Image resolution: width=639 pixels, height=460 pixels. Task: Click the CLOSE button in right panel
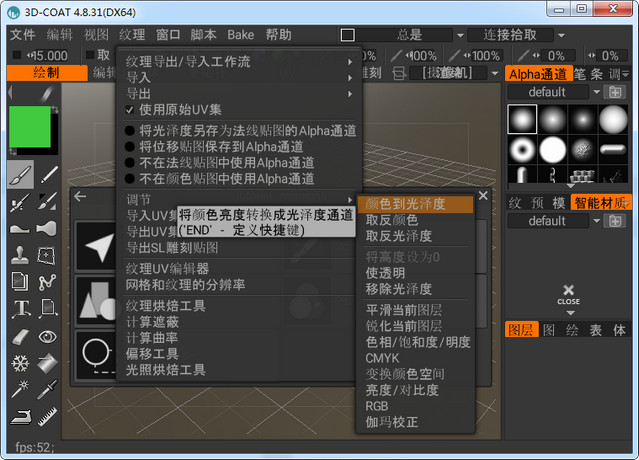point(568,294)
